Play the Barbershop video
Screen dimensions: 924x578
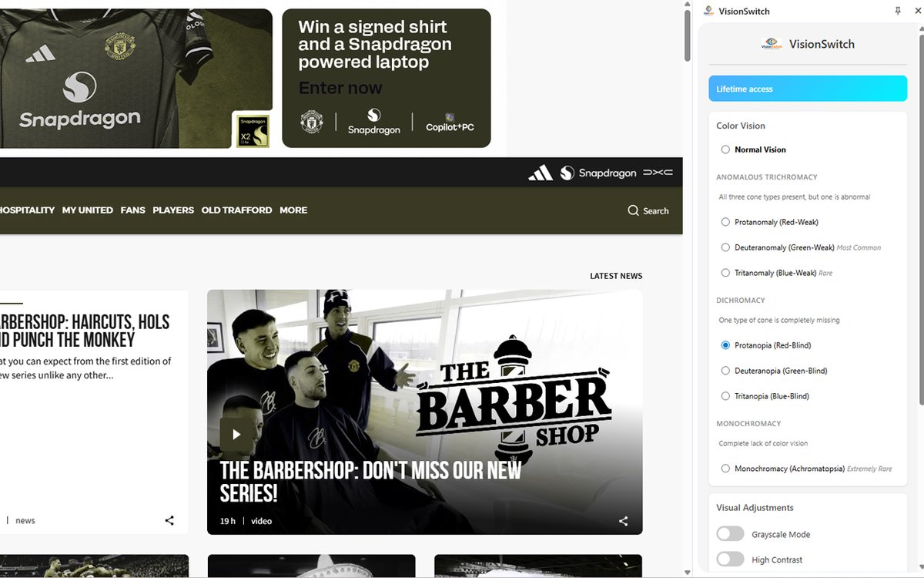click(236, 435)
